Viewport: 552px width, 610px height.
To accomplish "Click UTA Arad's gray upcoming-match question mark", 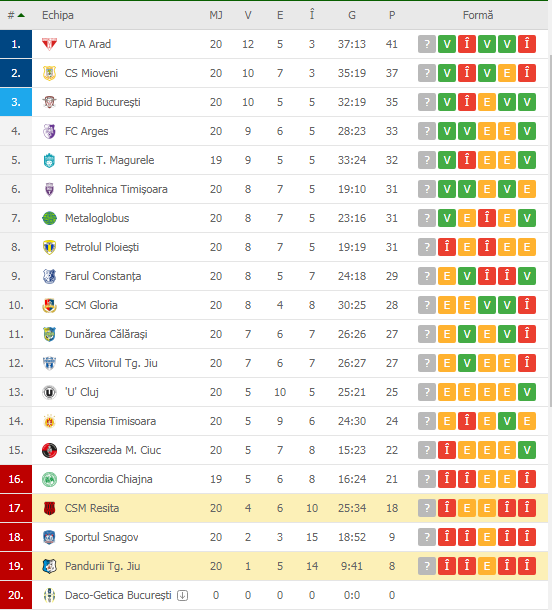I will (x=427, y=44).
